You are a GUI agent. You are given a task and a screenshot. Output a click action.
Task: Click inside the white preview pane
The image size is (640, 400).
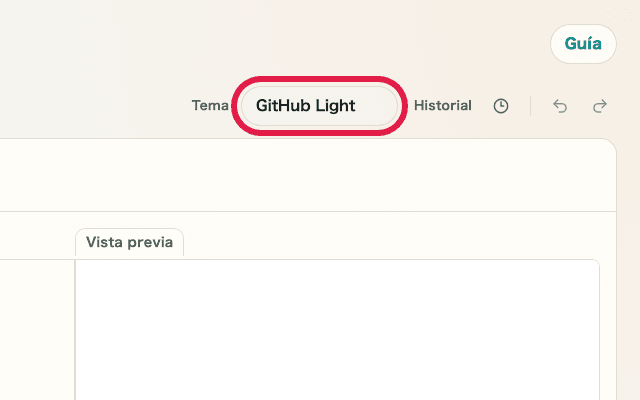click(x=337, y=330)
